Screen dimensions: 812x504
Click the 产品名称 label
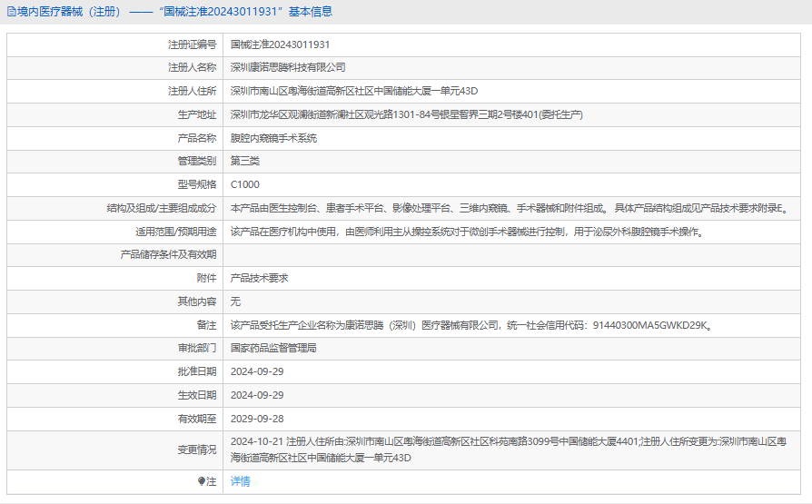click(x=197, y=138)
